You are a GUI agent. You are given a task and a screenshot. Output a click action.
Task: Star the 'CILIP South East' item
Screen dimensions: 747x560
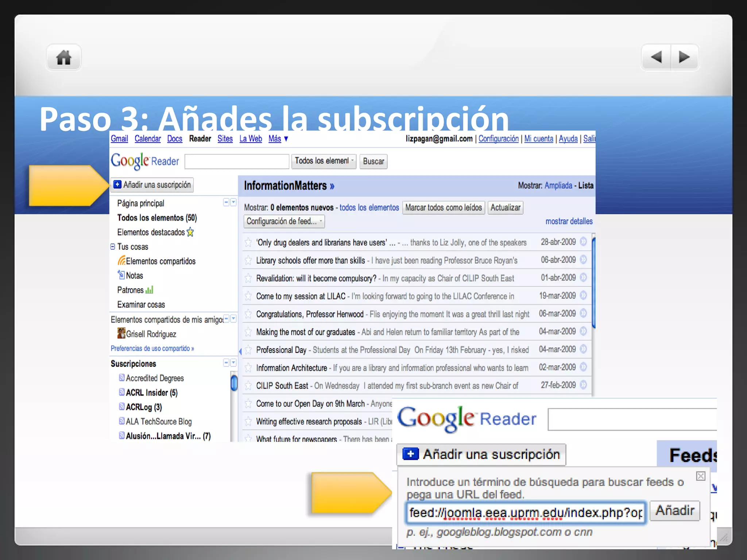[248, 385]
